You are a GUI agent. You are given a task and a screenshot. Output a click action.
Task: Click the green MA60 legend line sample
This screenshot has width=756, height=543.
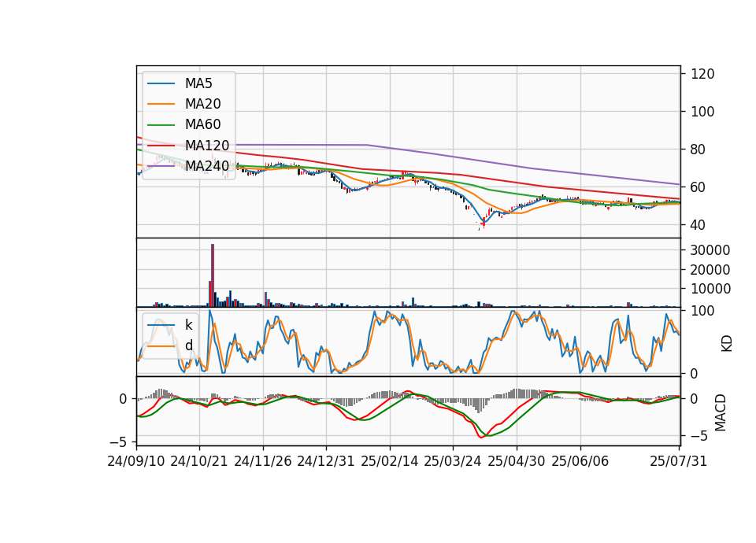pos(161,125)
